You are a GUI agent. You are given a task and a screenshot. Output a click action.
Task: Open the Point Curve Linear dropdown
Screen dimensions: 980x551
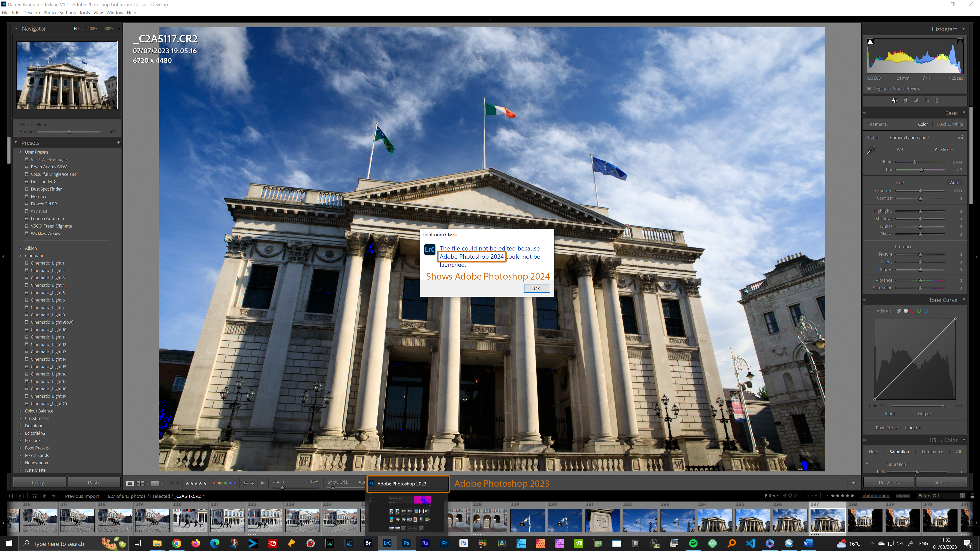tap(913, 428)
